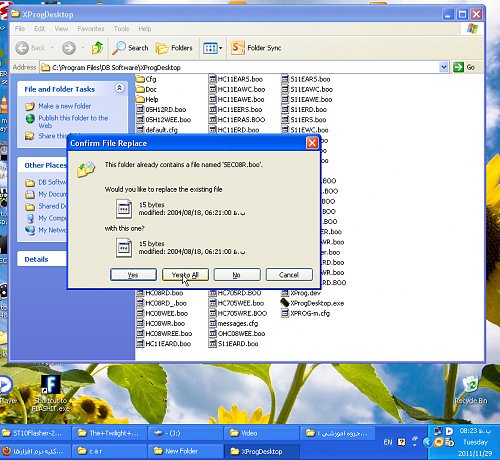Open the Help menu

click(145, 29)
